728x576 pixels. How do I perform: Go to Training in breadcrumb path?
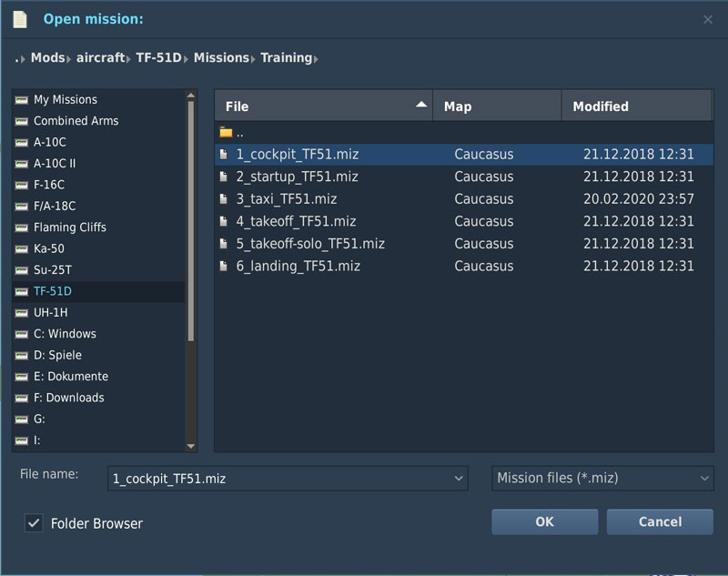[286, 57]
